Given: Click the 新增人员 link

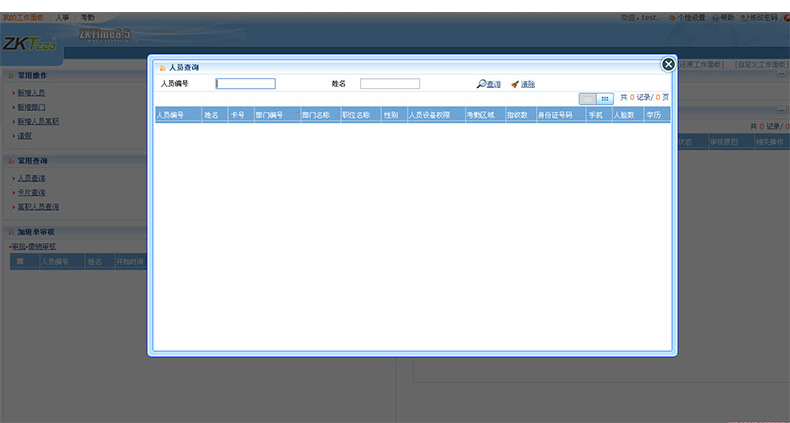Looking at the screenshot, I should (30, 92).
